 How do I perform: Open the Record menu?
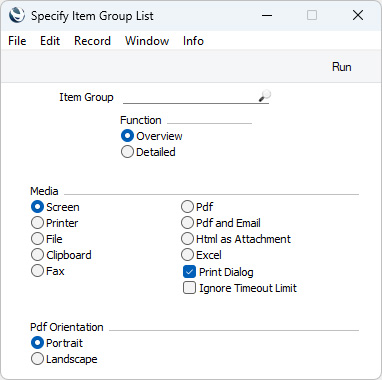click(x=92, y=41)
